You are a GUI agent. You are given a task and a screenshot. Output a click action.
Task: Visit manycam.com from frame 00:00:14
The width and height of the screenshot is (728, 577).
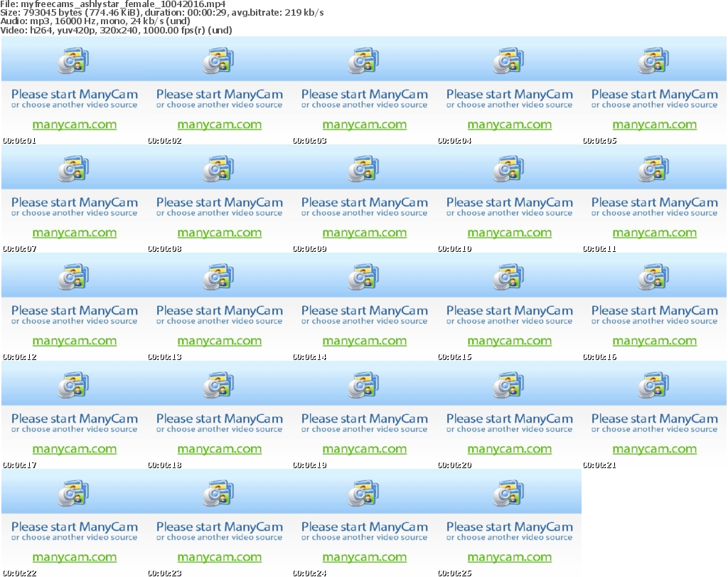365,342
